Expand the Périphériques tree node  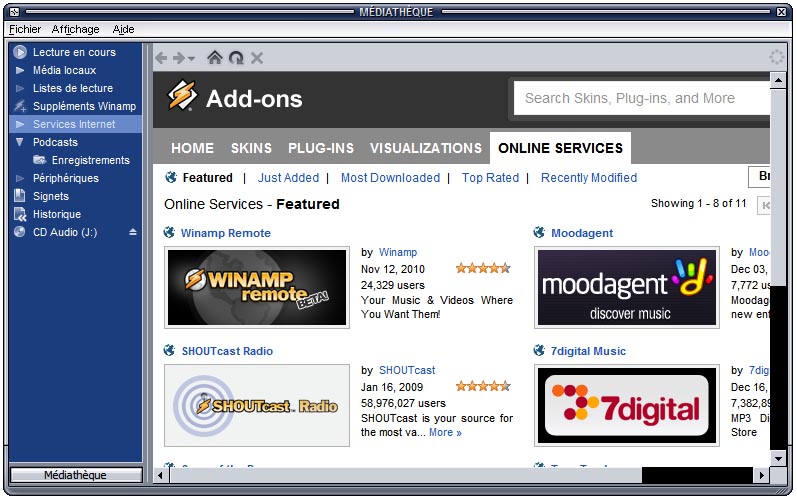(20, 178)
